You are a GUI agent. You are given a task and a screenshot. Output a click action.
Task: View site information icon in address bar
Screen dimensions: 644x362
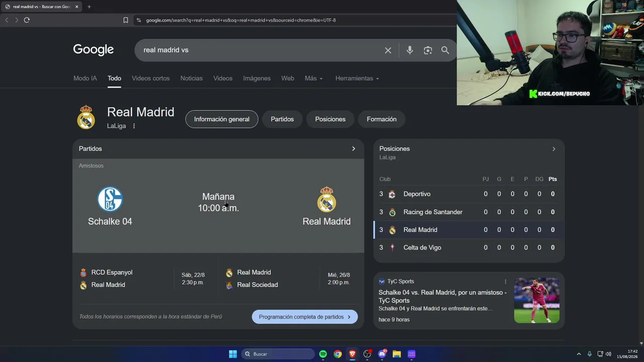coord(139,20)
